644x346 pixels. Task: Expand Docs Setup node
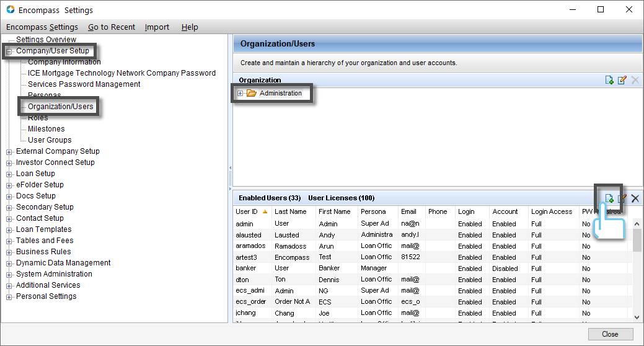(x=9, y=197)
